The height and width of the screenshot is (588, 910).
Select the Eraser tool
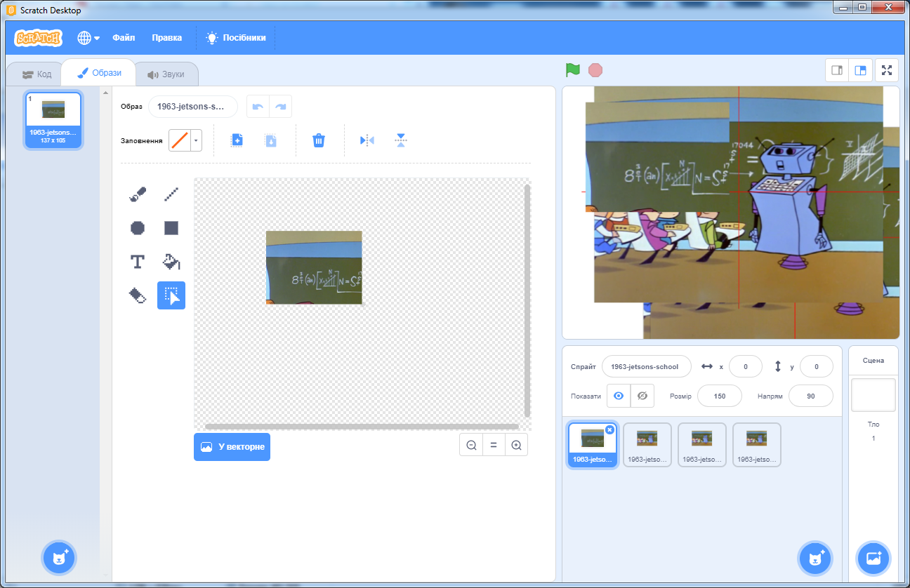[138, 295]
